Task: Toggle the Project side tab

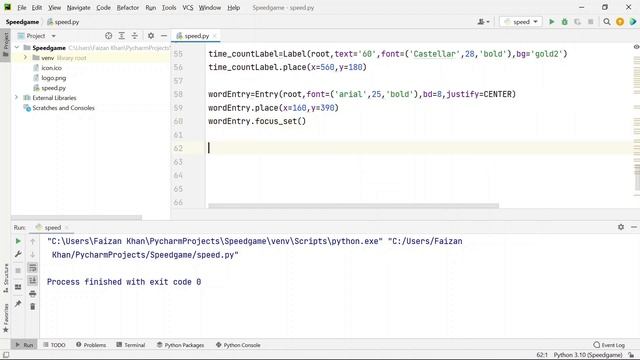Action: pyautogui.click(x=5, y=45)
